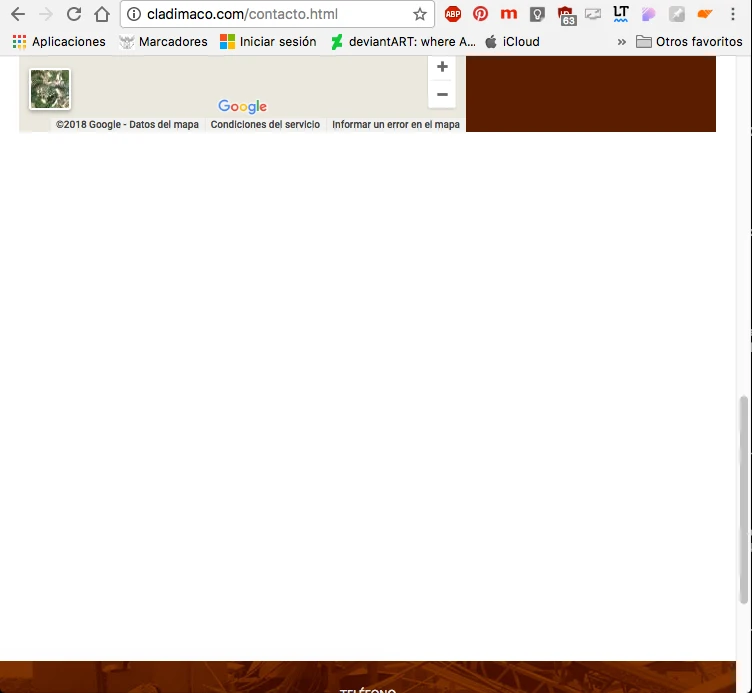
Task: Open the iCloud bookmark
Action: [x=512, y=42]
